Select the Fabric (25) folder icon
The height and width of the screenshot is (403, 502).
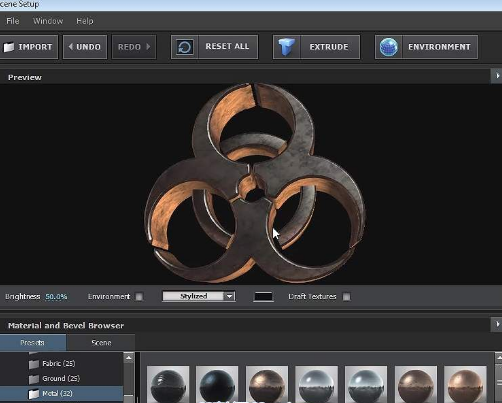point(34,364)
